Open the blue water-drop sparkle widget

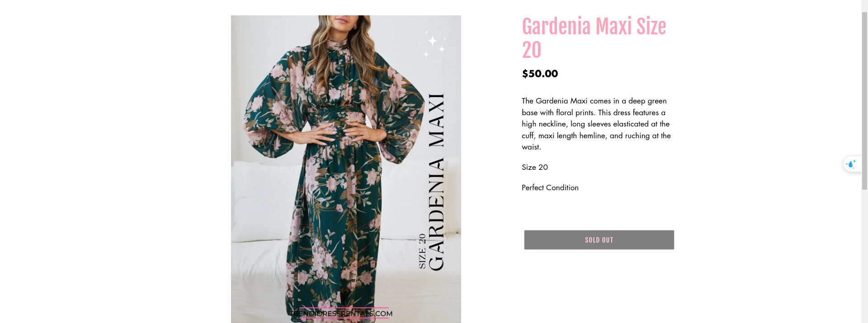pyautogui.click(x=852, y=164)
